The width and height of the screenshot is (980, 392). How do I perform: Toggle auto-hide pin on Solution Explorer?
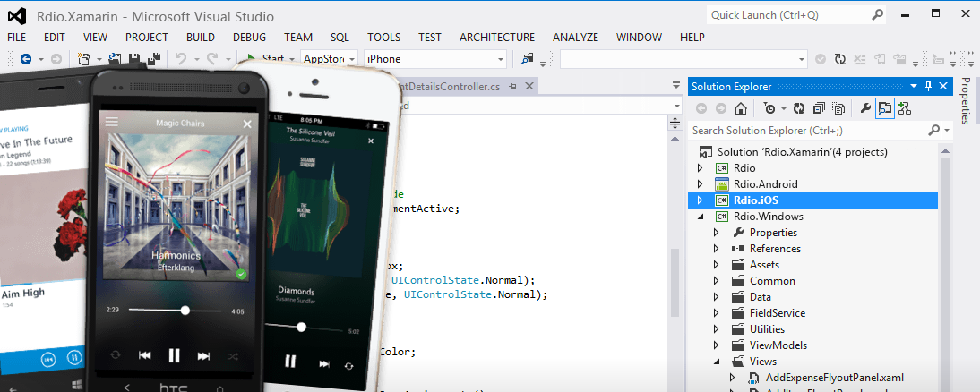(x=928, y=86)
